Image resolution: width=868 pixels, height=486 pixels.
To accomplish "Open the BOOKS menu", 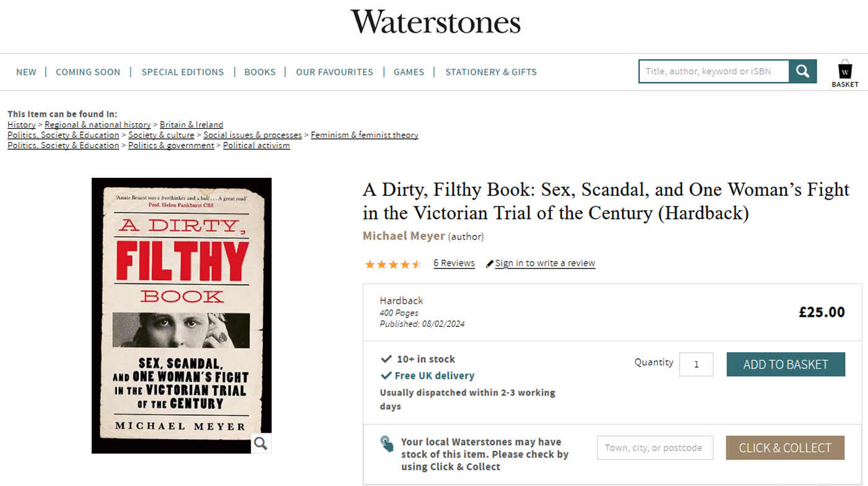I will pyautogui.click(x=260, y=72).
